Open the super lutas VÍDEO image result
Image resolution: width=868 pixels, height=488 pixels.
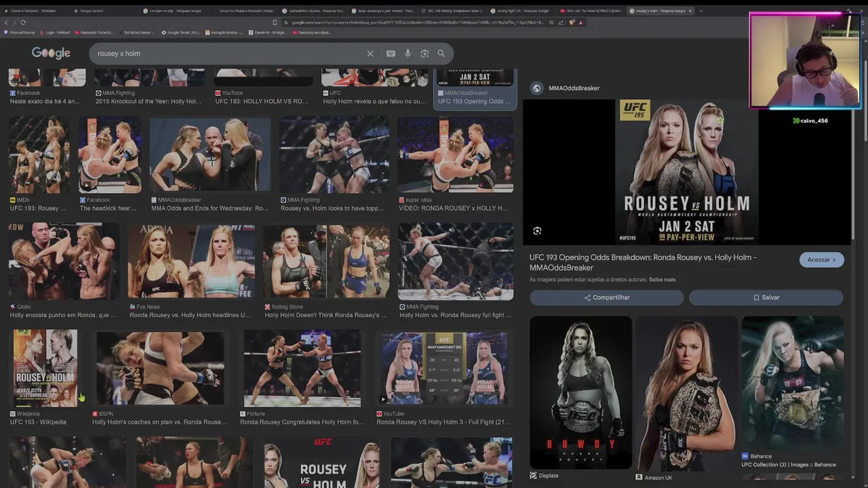[455, 155]
